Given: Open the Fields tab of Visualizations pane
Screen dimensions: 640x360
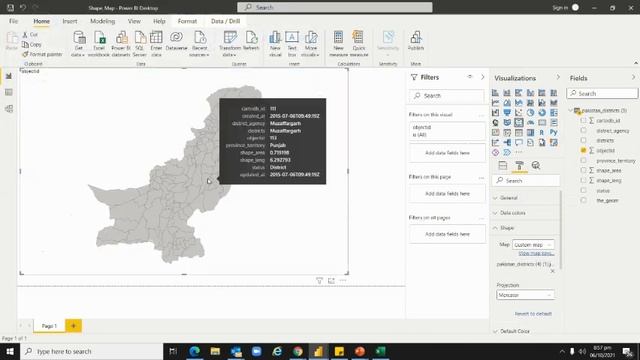Looking at the screenshot, I should tap(503, 165).
